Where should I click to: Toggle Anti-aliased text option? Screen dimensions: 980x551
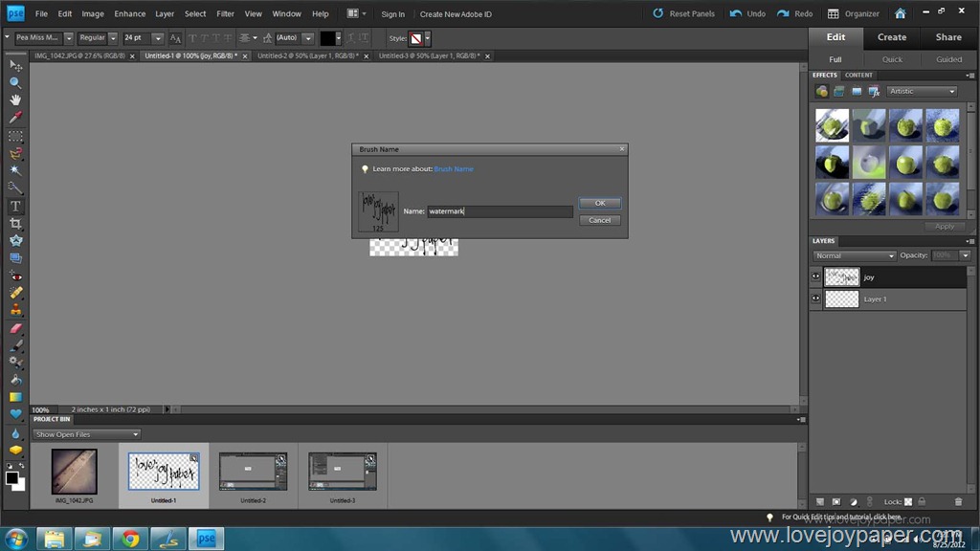[176, 38]
